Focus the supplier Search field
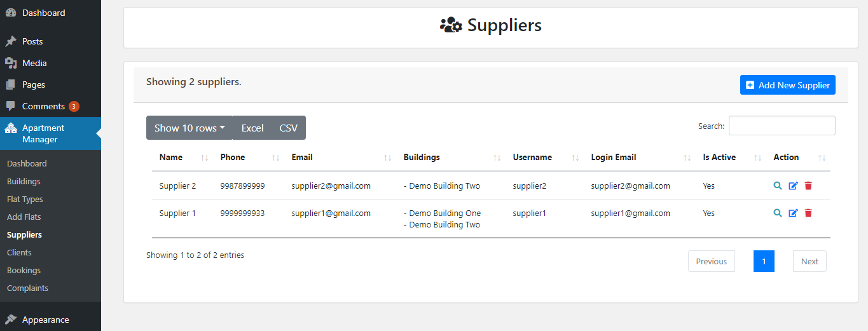The height and width of the screenshot is (331, 868). click(x=782, y=126)
